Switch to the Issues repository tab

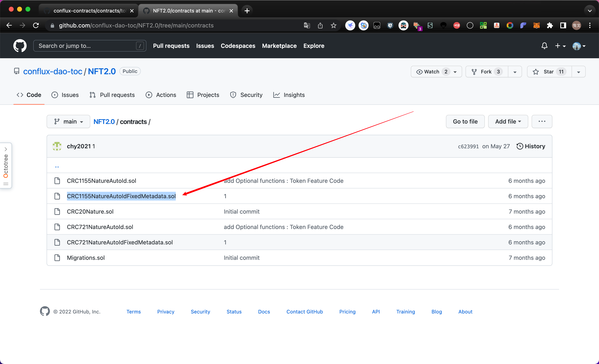tap(65, 95)
